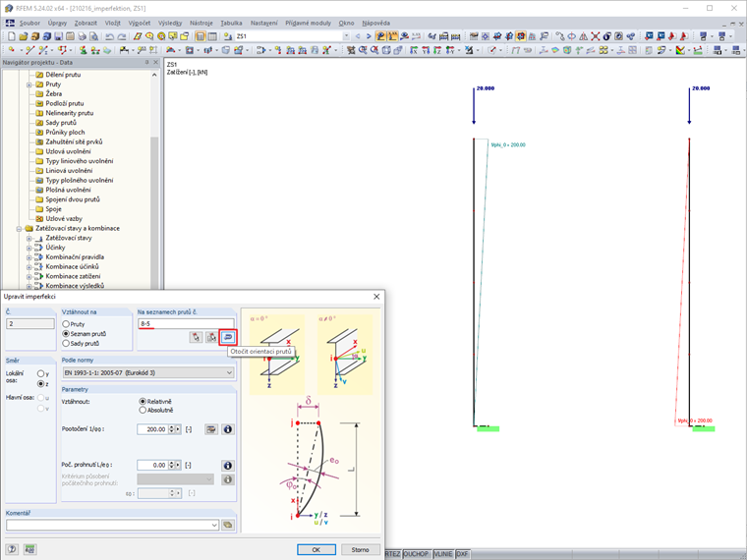This screenshot has width=747, height=560.
Task: Click the member list field 8-5
Action: pos(186,324)
